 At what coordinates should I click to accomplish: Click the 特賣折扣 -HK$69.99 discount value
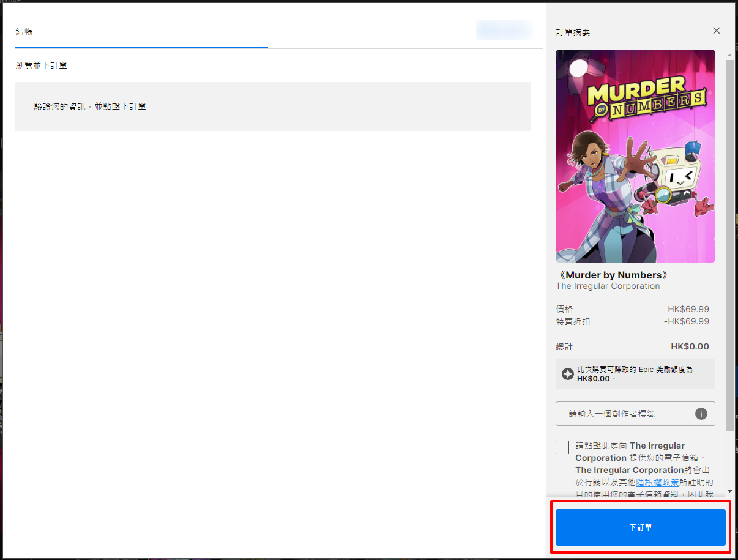point(686,321)
